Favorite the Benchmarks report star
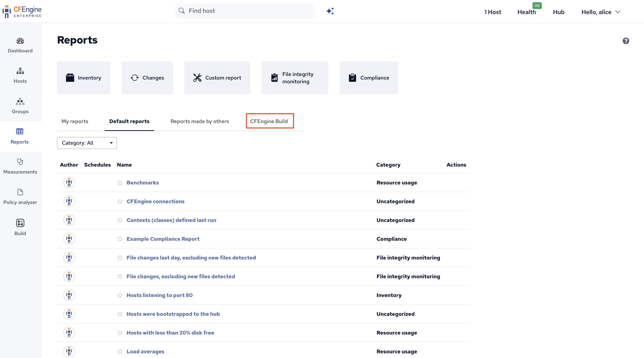 tap(120, 183)
